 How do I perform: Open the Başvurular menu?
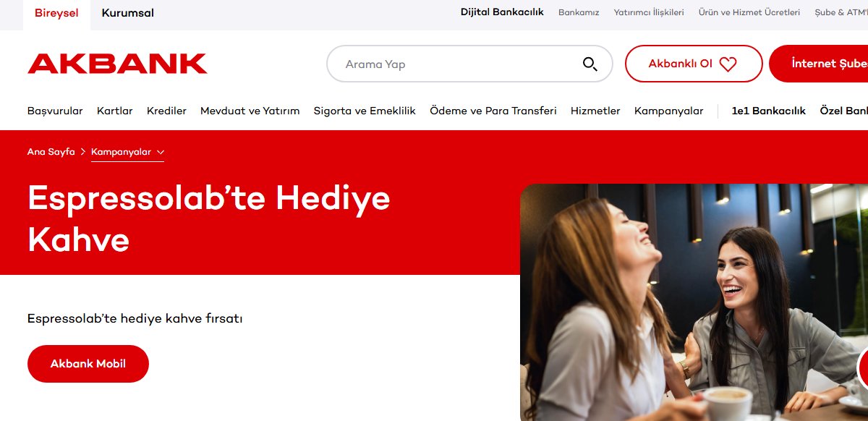55,111
